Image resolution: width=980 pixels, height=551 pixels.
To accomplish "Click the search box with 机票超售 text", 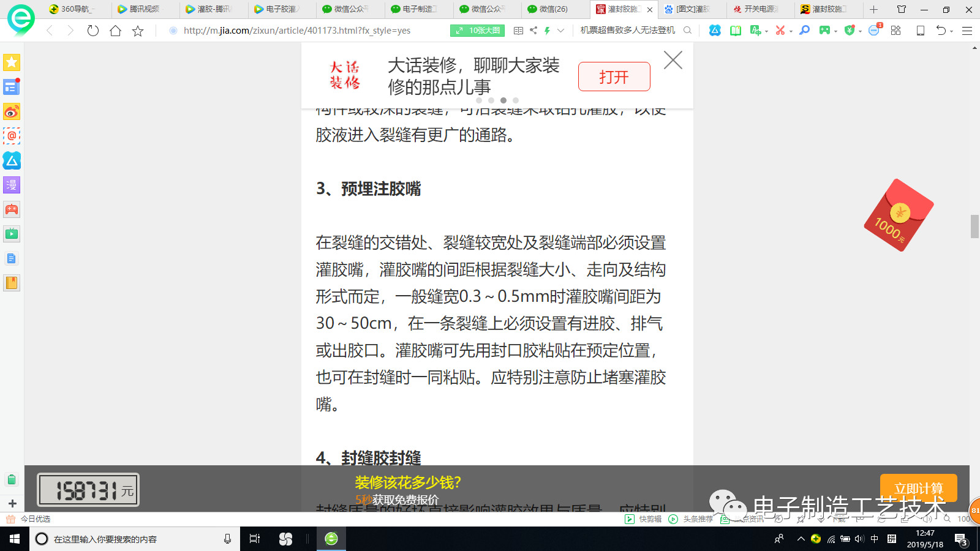I will (628, 30).
